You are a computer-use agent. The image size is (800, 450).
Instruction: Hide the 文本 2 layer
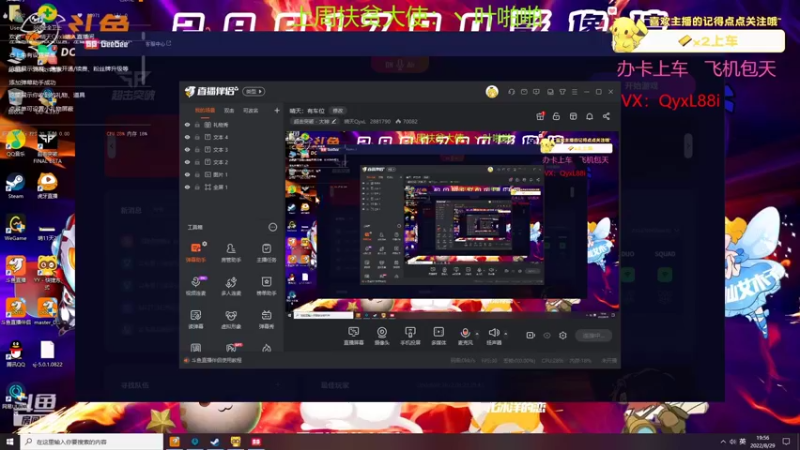tap(187, 162)
